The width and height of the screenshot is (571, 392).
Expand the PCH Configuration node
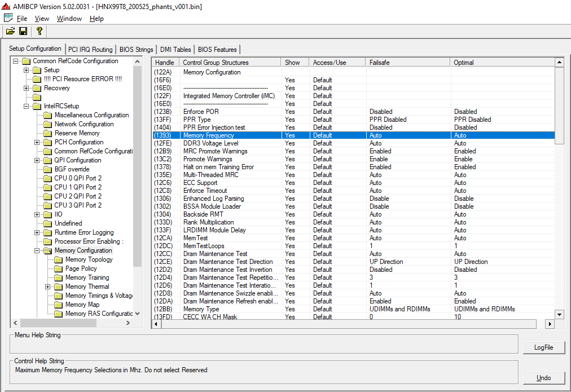click(x=37, y=142)
